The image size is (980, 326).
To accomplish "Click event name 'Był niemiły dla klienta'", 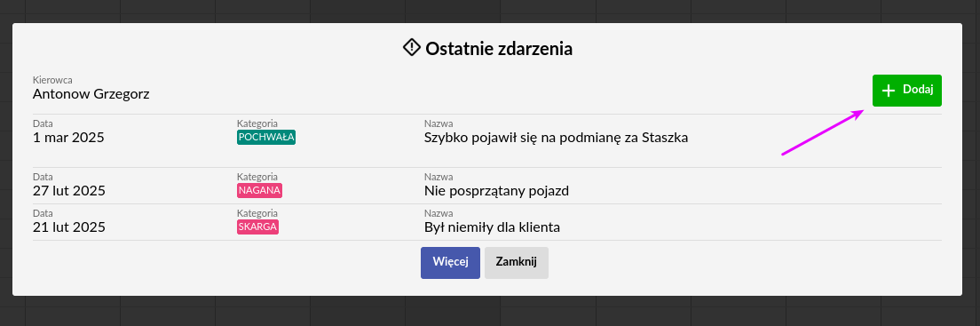I will point(492,227).
